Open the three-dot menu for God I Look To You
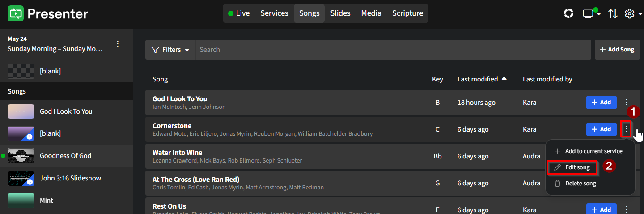 click(x=627, y=103)
